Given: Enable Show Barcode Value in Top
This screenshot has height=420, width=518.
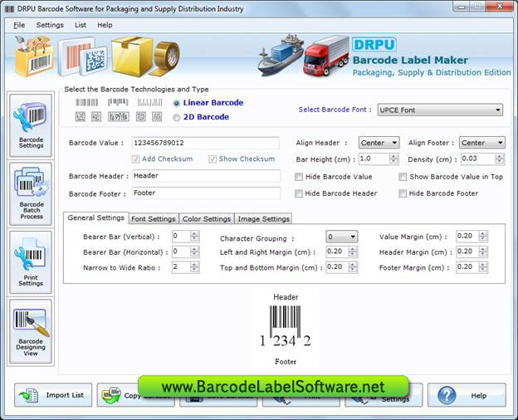Looking at the screenshot, I should coord(403,177).
